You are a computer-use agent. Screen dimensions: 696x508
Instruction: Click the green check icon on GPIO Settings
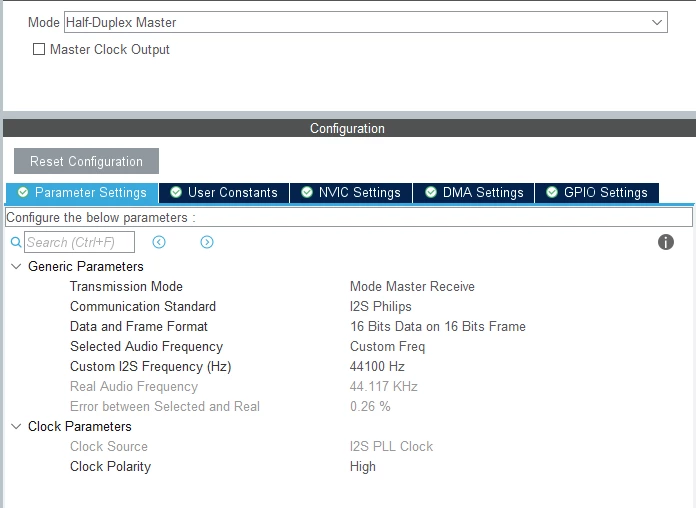pyautogui.click(x=552, y=192)
